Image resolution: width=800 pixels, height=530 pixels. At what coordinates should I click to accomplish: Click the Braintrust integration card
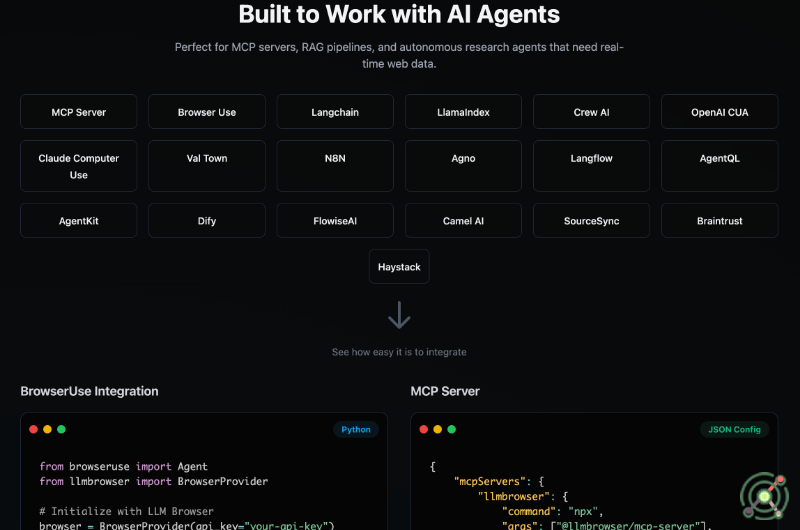point(719,220)
